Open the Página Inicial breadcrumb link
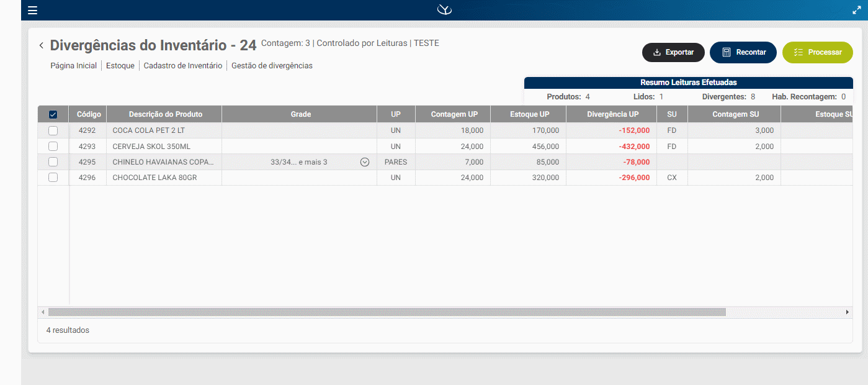The width and height of the screenshot is (868, 385). 73,65
